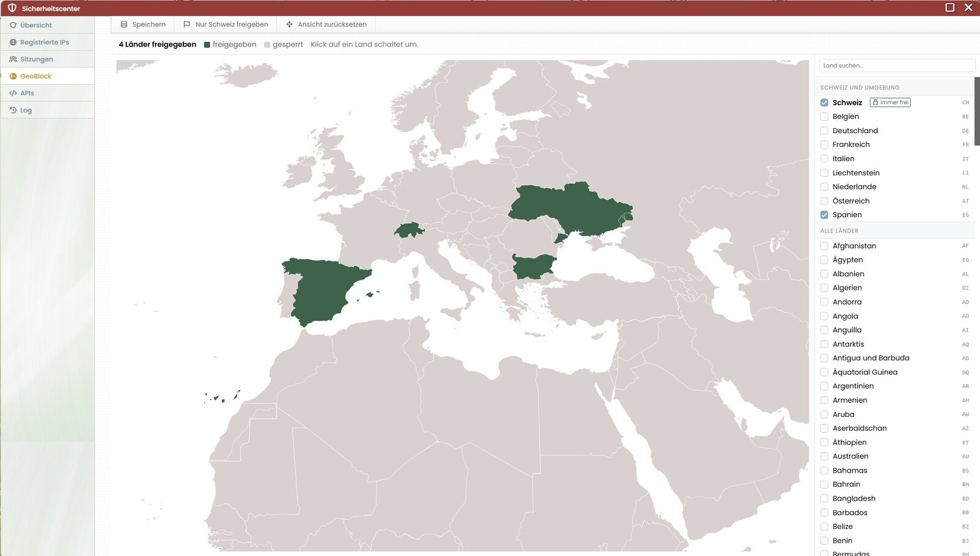
Task: Go to the Log section
Action: click(48, 110)
